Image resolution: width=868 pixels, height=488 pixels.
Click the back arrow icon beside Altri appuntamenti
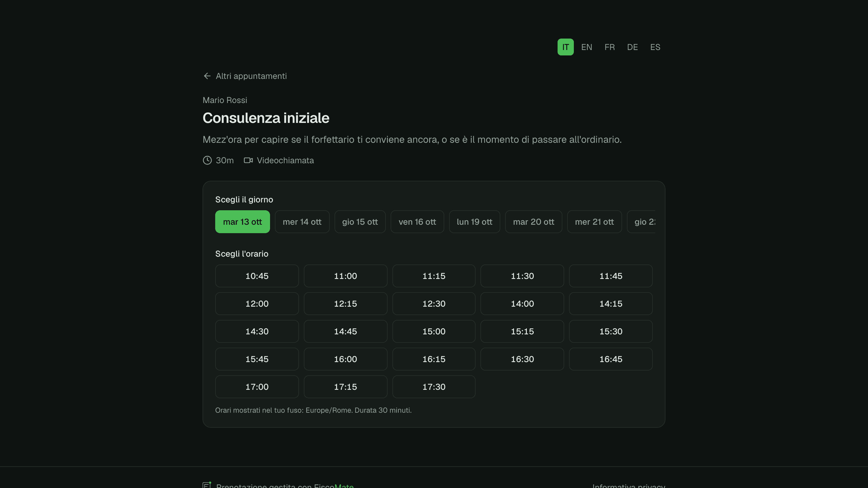point(207,76)
